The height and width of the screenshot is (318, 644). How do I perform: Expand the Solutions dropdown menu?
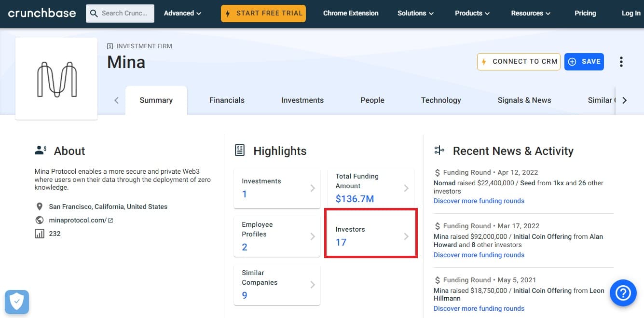click(416, 13)
